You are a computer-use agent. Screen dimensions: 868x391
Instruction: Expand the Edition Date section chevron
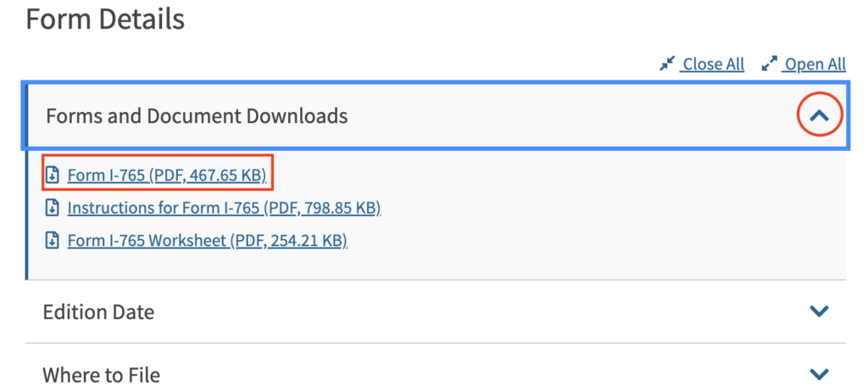[x=819, y=311]
